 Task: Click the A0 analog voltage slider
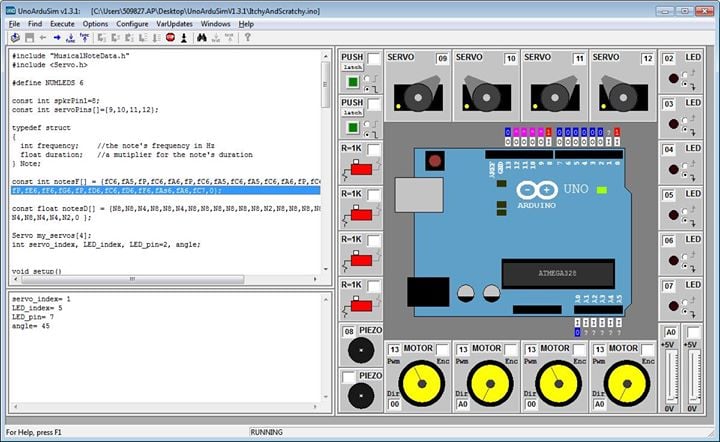[670, 376]
